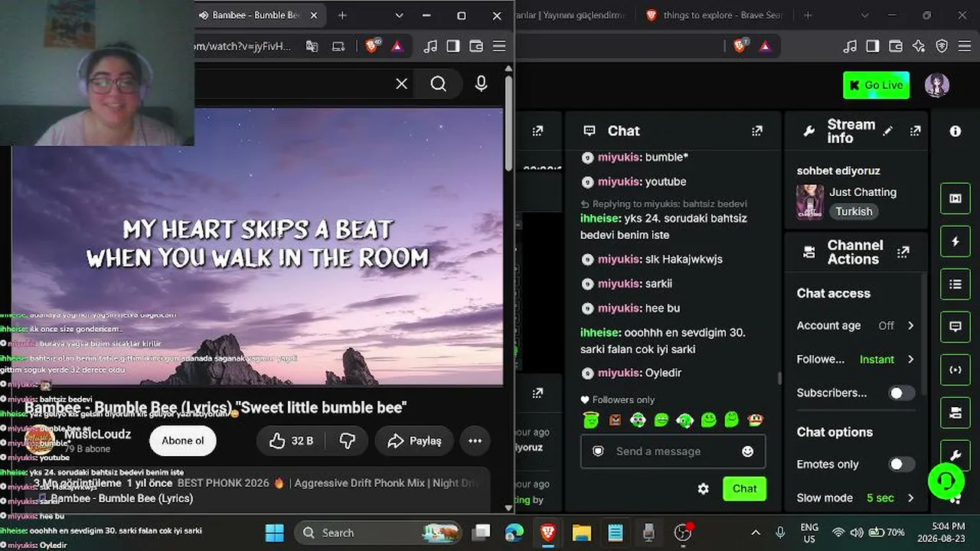Screen dimensions: 980x551
Task: Open Brave VPN icon in Kick window
Action: [x=942, y=47]
